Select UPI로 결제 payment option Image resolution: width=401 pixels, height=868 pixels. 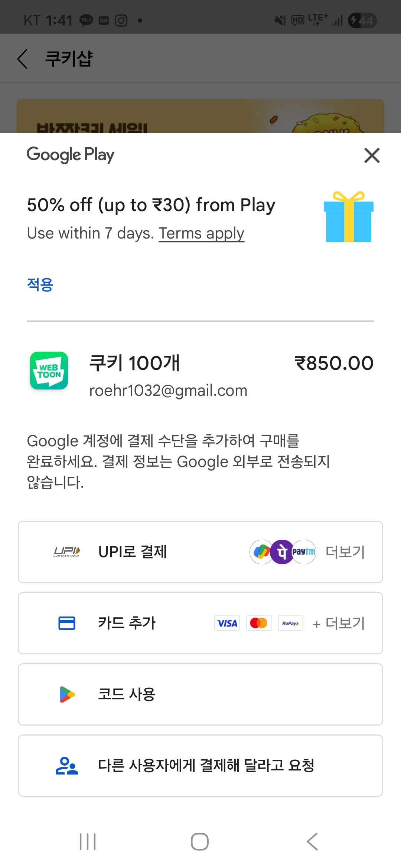coord(133,552)
